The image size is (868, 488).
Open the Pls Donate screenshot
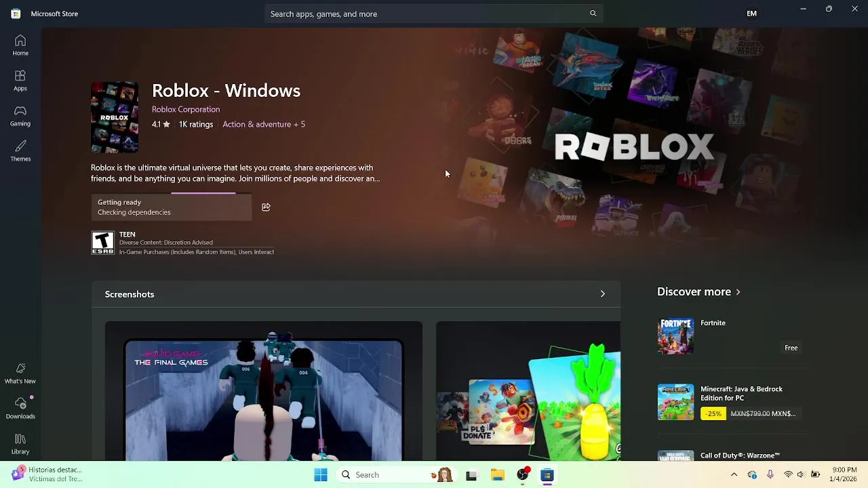tap(528, 392)
